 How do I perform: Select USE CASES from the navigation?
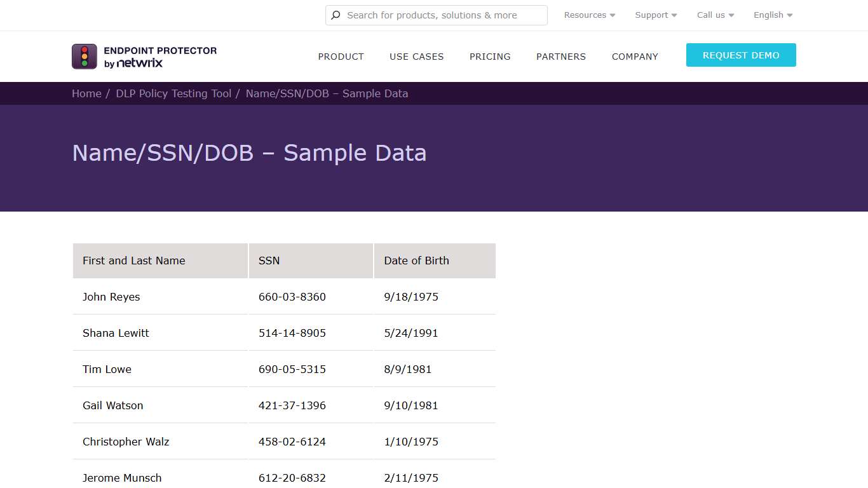416,57
